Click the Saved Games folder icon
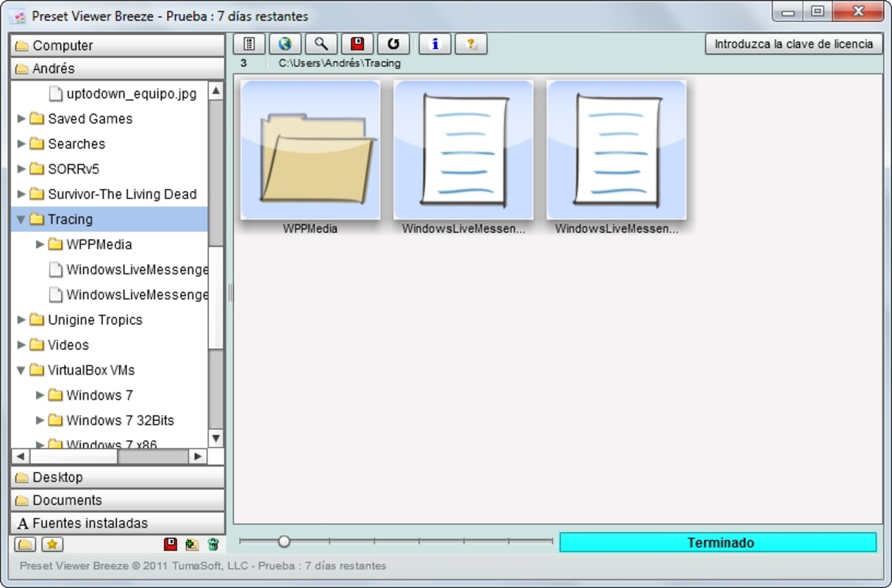This screenshot has width=892, height=588. point(37,118)
